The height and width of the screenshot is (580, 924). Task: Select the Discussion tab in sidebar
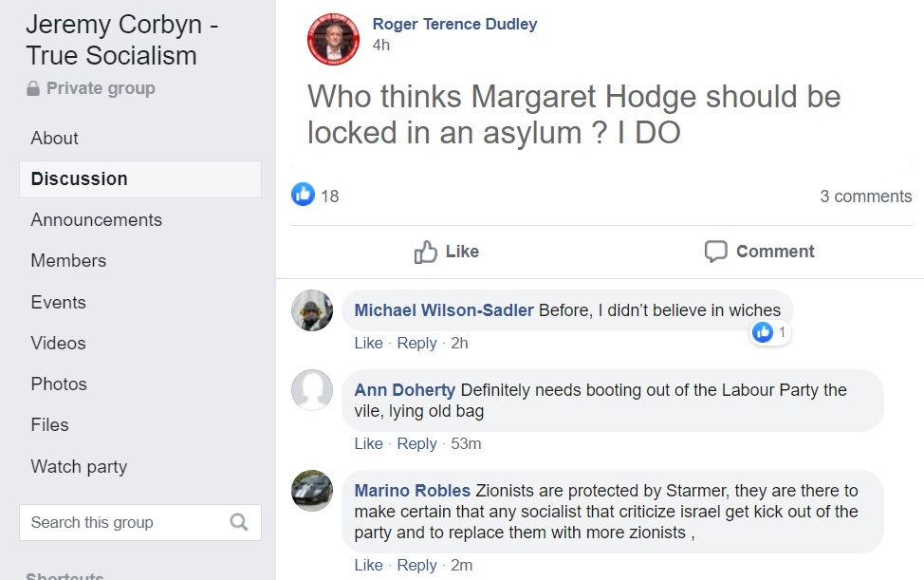(x=79, y=178)
